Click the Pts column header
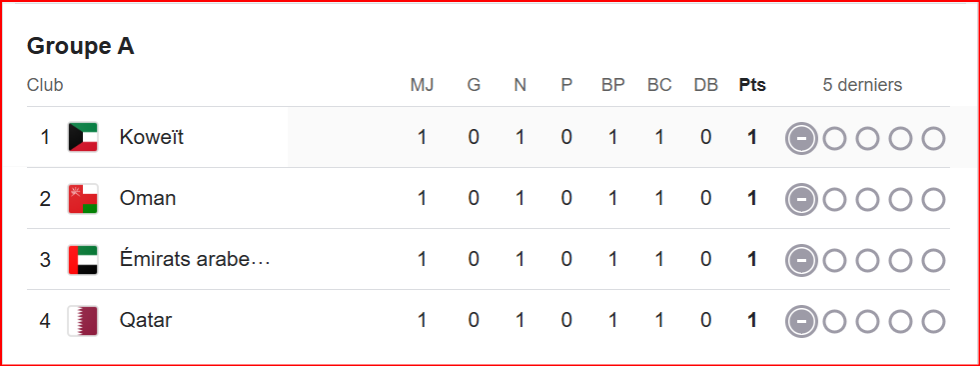The image size is (980, 366). [752, 85]
